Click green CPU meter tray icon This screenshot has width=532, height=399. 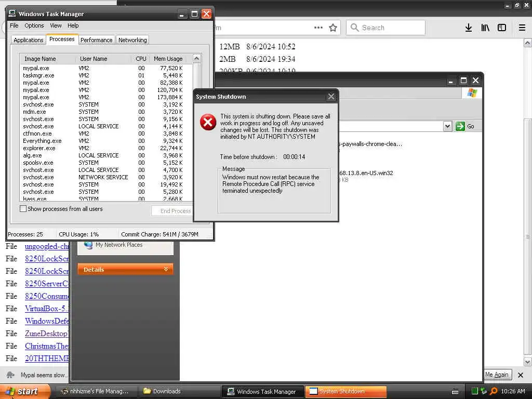click(475, 391)
